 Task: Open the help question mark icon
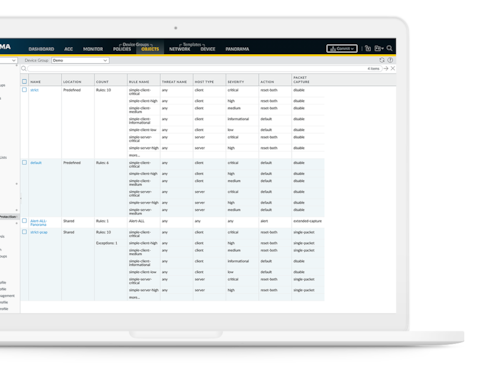coord(390,60)
